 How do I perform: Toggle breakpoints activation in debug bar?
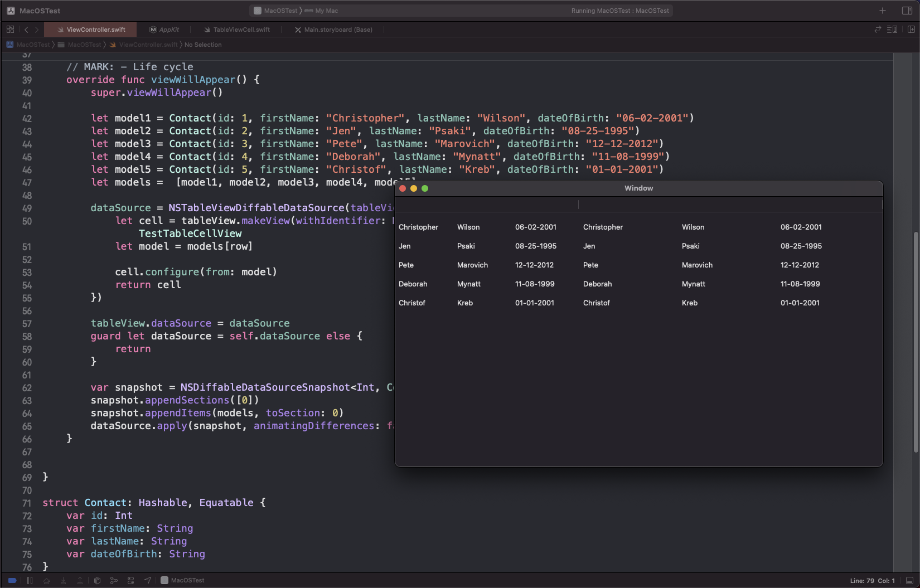point(12,580)
